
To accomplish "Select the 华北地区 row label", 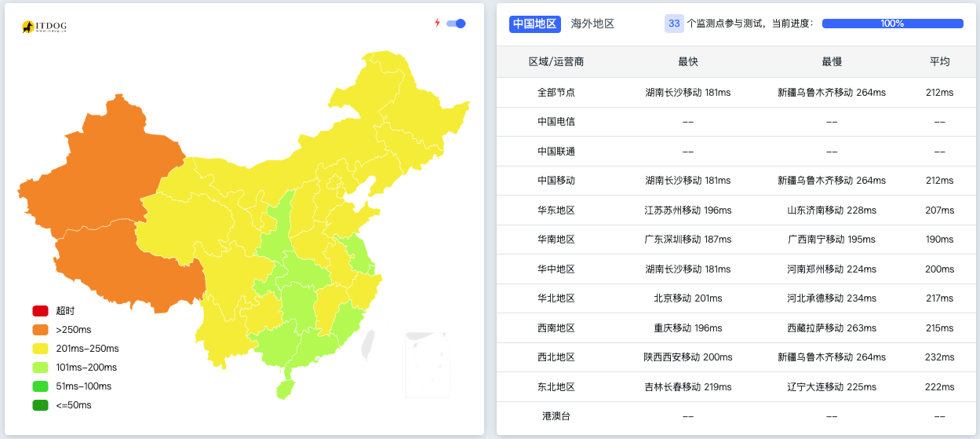I will 556,298.
